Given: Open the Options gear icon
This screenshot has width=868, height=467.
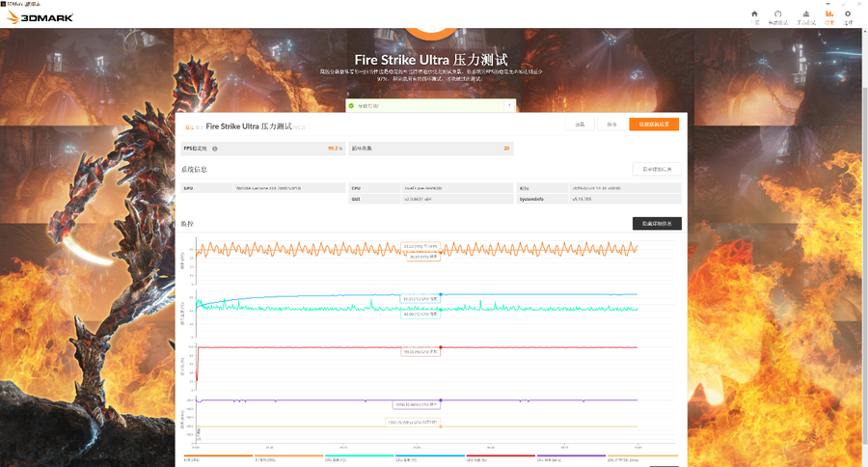Looking at the screenshot, I should (x=848, y=16).
